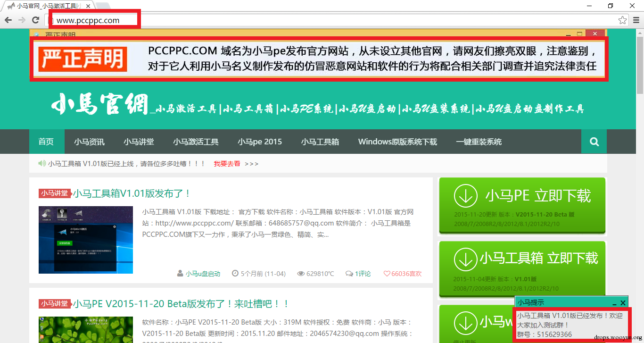Open the 小马pe 2015 navigation item

pyautogui.click(x=260, y=142)
